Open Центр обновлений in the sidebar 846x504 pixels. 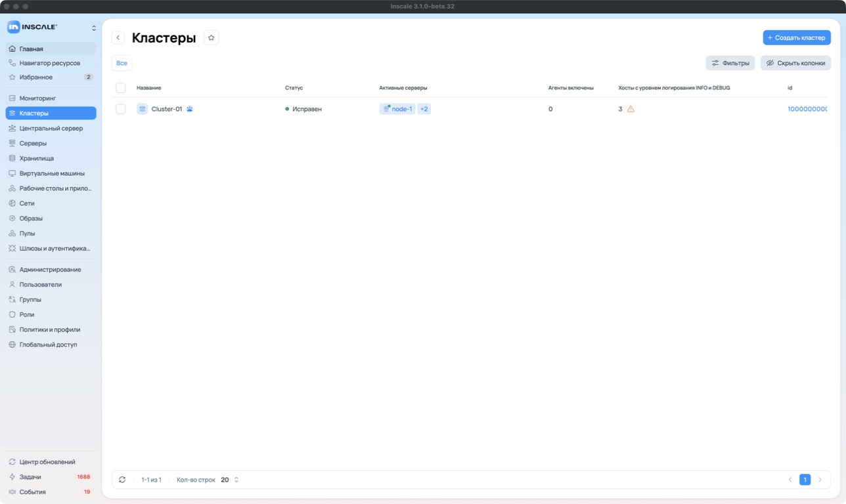pyautogui.click(x=51, y=462)
